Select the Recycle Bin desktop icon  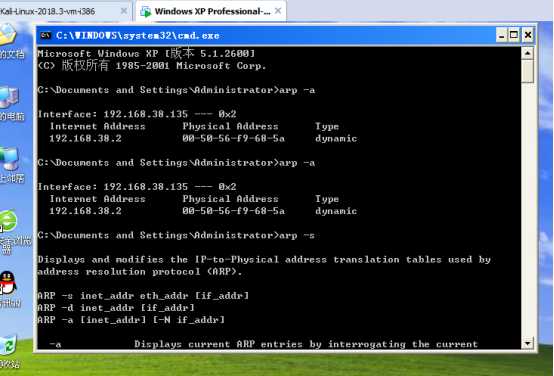click(8, 345)
